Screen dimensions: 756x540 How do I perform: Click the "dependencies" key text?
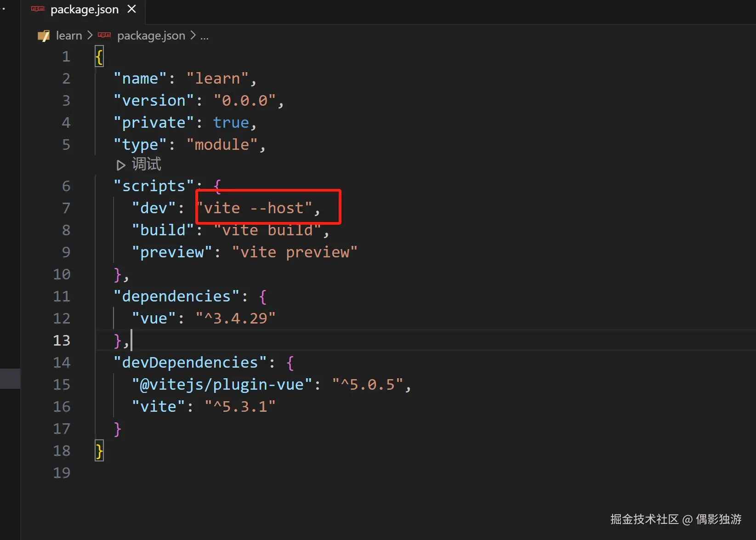coord(176,296)
